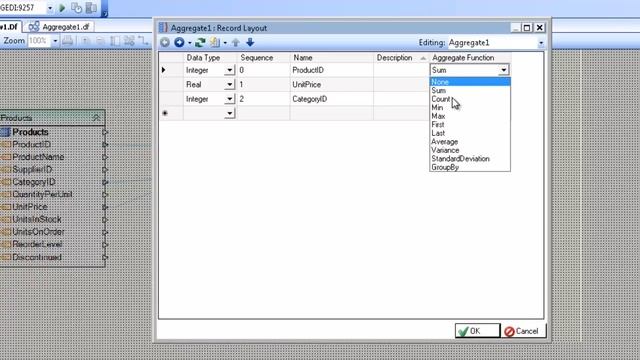Viewport: 640px width, 360px height.
Task: Click the Cancel button
Action: click(x=523, y=331)
